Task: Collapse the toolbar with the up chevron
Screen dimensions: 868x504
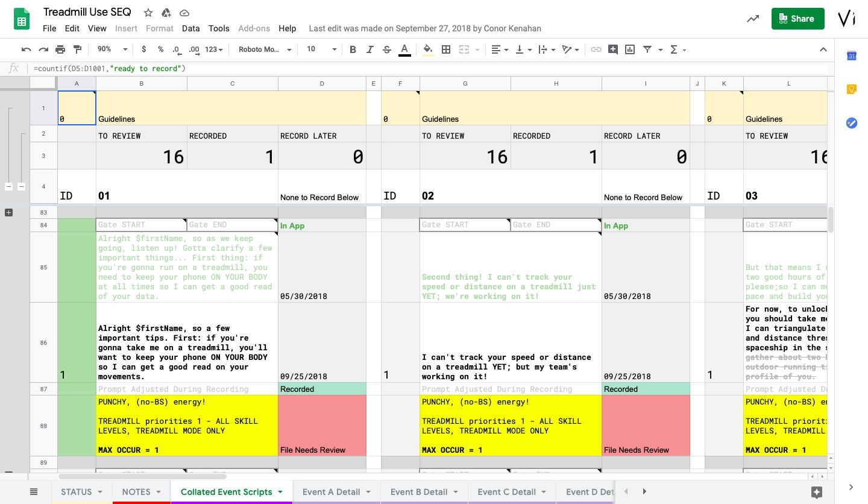Action: (x=823, y=49)
